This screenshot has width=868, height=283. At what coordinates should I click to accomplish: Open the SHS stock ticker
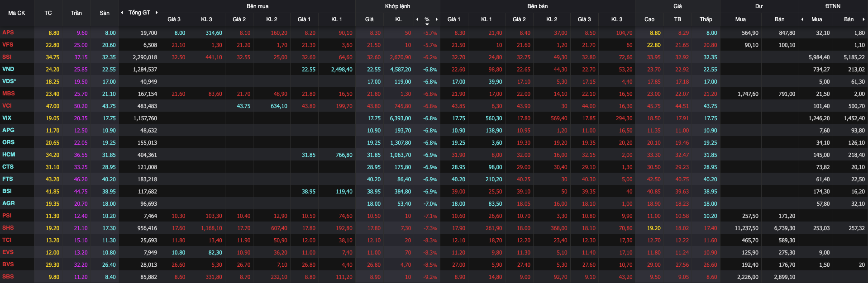tap(8, 228)
